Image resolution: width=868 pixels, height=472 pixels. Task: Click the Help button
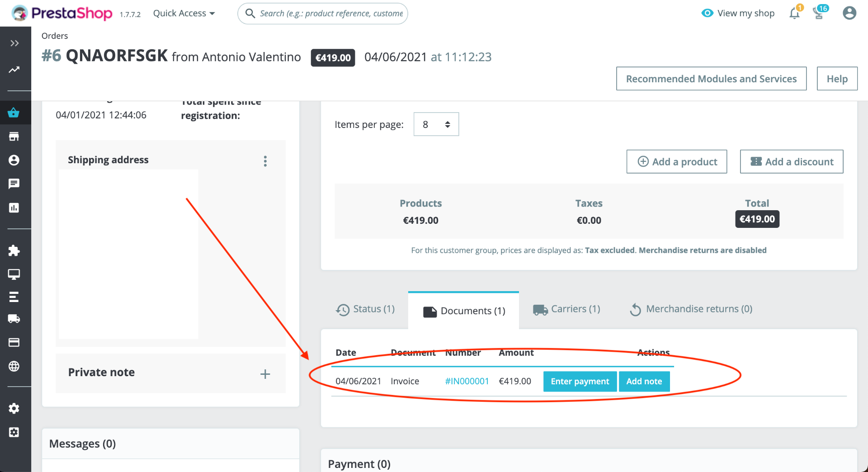(837, 79)
